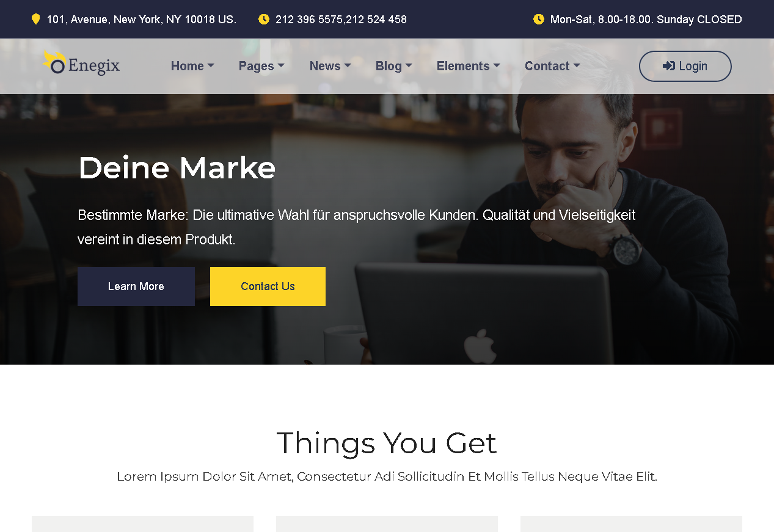The height and width of the screenshot is (532, 774).
Task: Click the Mon-Sat opening hours text
Action: pos(646,20)
